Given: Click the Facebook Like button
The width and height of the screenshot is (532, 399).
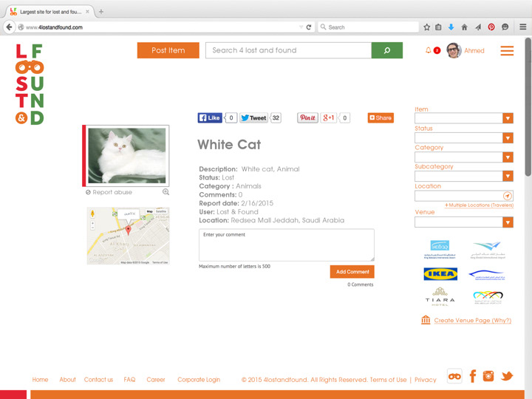Looking at the screenshot, I should point(210,117).
